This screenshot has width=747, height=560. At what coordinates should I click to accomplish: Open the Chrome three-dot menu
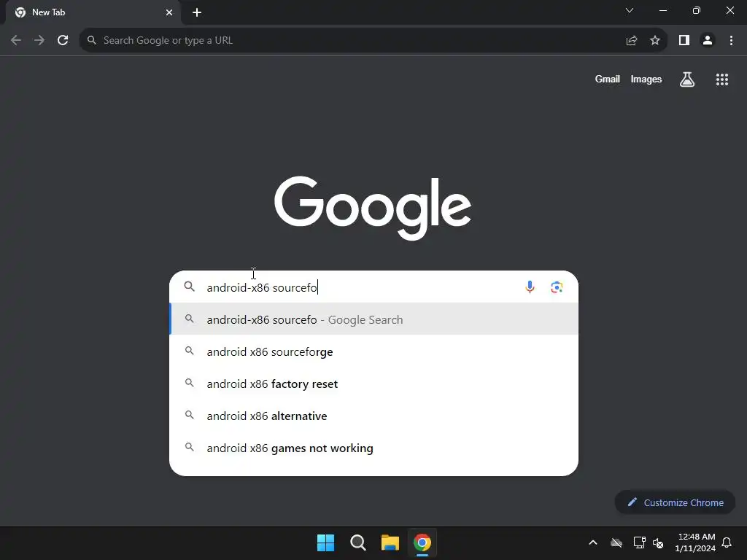pos(731,41)
